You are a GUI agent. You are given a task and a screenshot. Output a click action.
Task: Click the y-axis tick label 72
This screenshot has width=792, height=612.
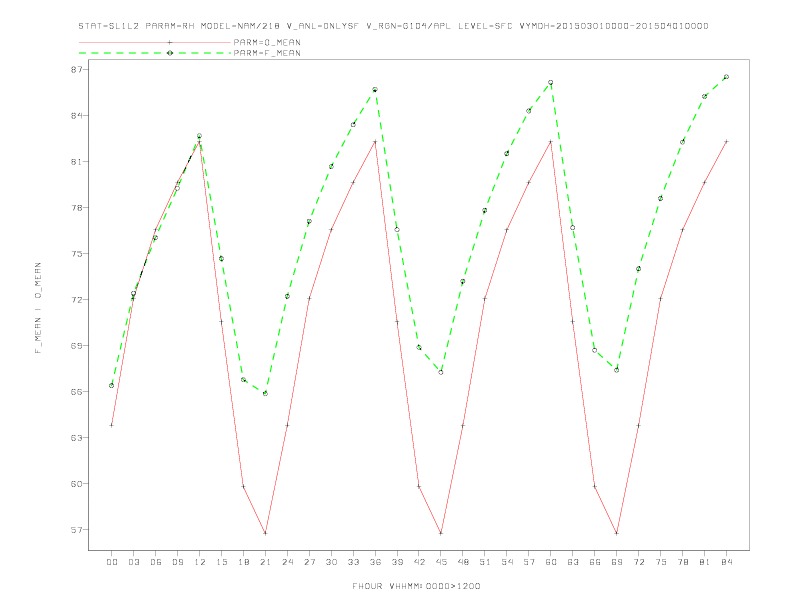pos(77,299)
